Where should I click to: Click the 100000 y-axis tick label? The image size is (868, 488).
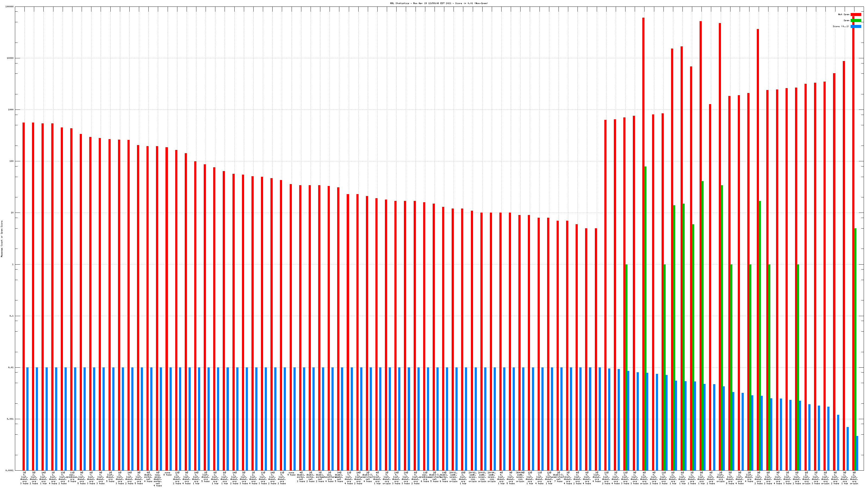(x=10, y=7)
